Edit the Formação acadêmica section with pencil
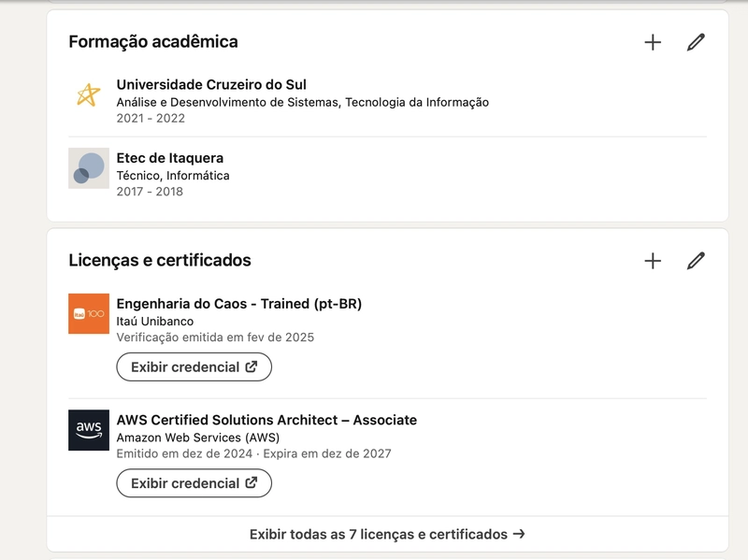 (696, 42)
